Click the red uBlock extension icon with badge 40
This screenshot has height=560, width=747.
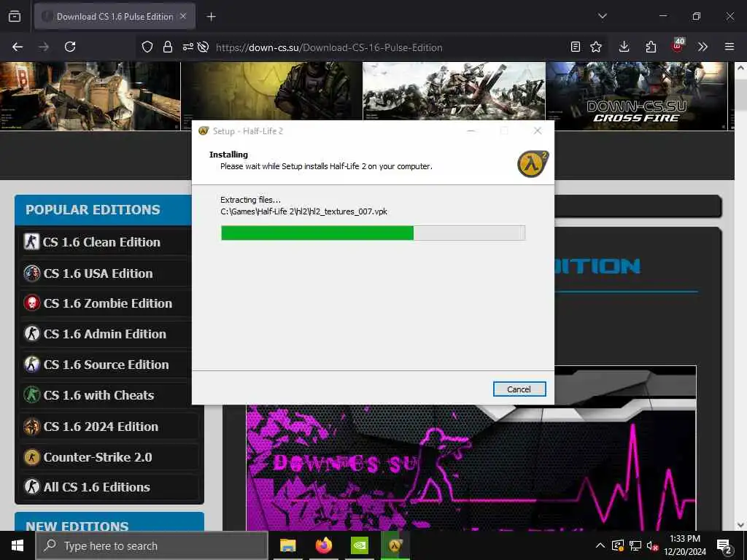click(678, 45)
